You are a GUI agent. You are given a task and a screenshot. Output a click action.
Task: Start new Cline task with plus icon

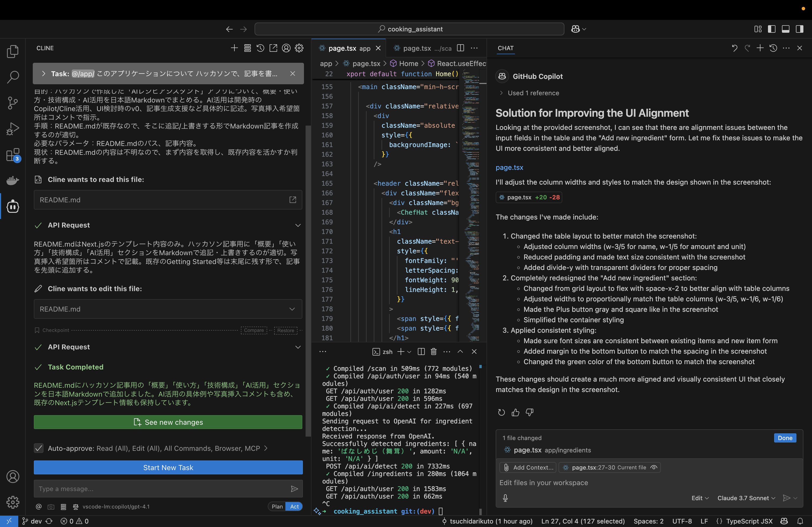pyautogui.click(x=234, y=48)
